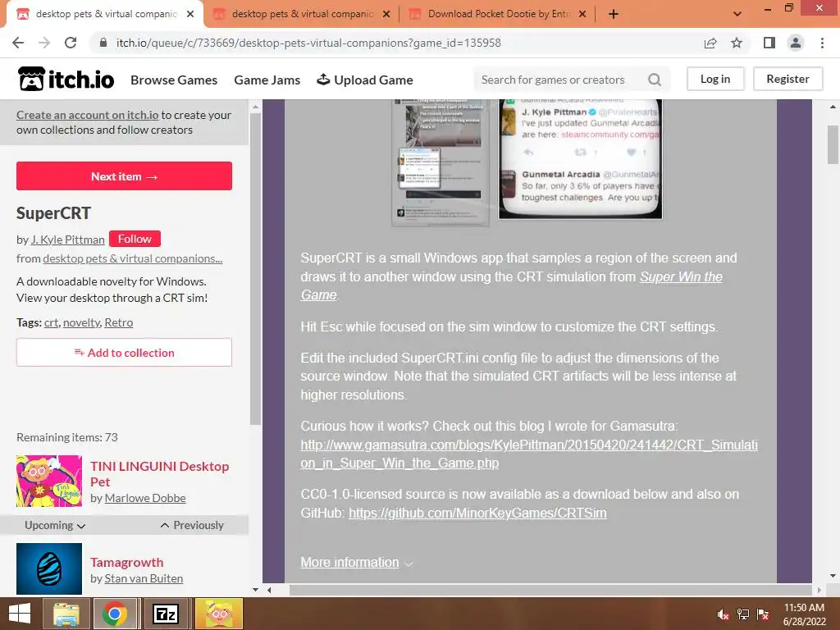Open Super Win the Game link

pyautogui.click(x=681, y=276)
